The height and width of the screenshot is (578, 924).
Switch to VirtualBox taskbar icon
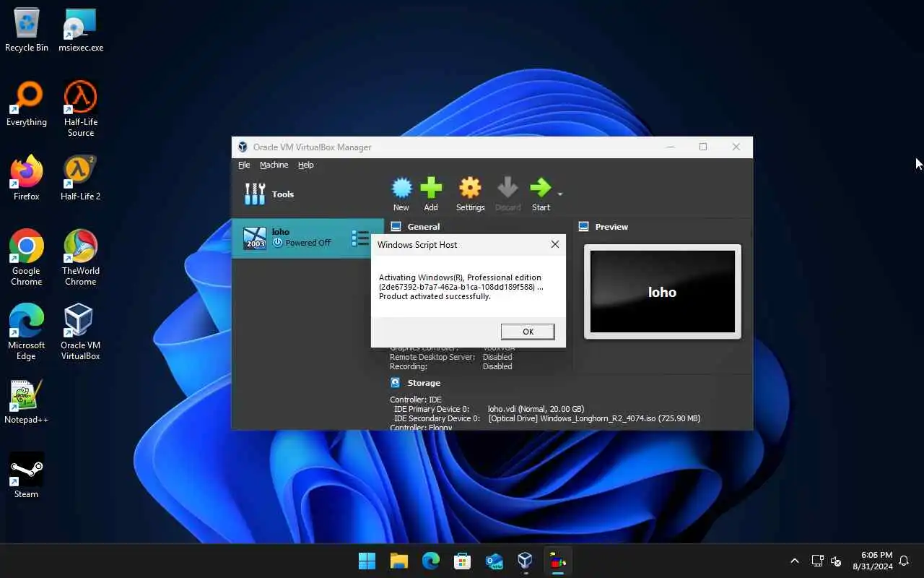pos(526,561)
